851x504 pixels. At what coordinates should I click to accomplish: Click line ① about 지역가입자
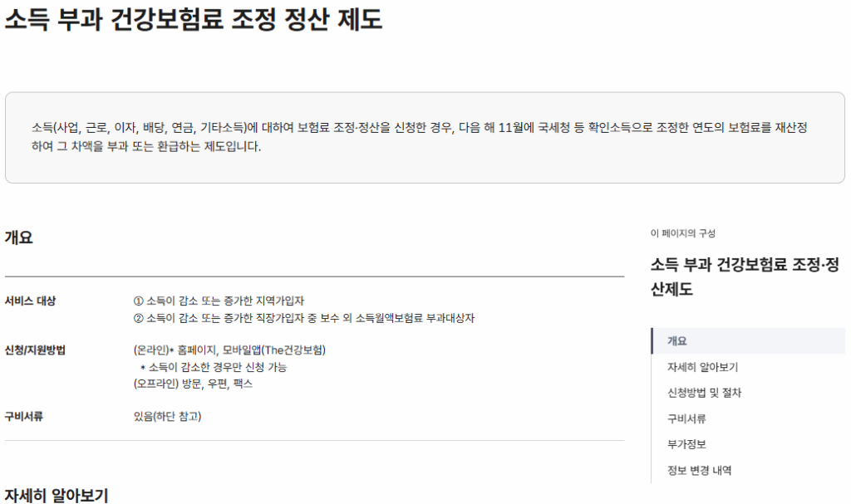[219, 301]
